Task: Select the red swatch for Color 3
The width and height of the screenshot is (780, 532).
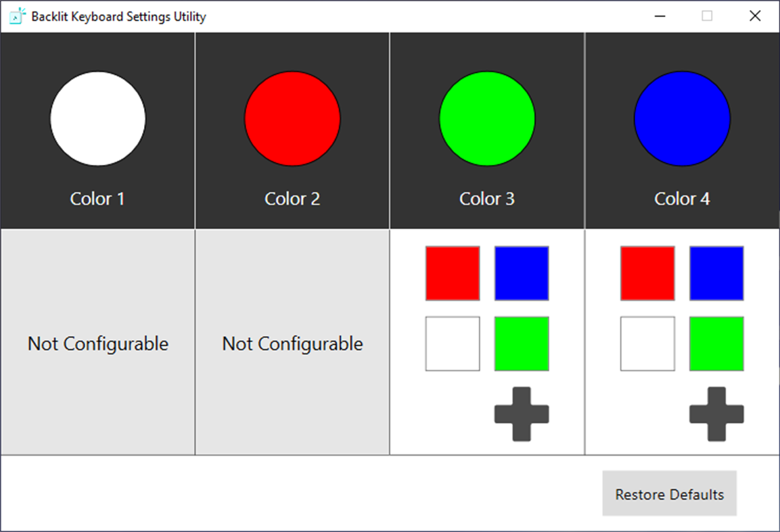Action: 452,273
